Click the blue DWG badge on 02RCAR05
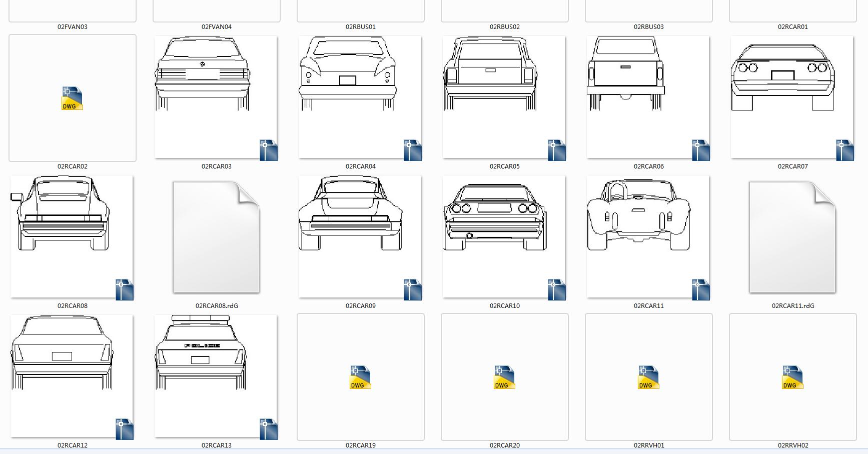Viewport: 868px width, 454px height. (x=557, y=150)
